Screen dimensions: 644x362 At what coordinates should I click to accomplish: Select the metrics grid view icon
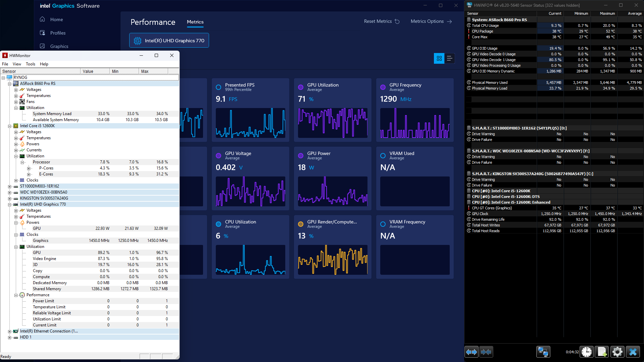click(x=439, y=58)
